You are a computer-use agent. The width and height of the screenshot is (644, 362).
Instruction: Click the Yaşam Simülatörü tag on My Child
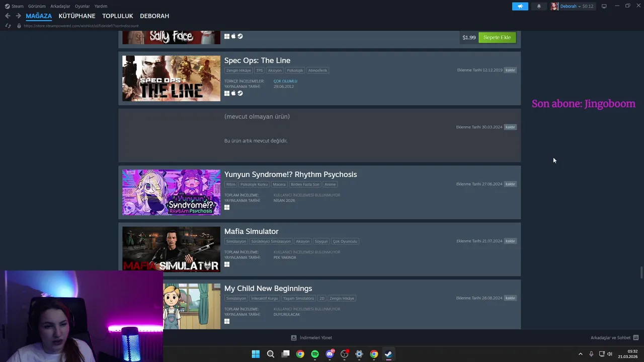click(x=298, y=298)
